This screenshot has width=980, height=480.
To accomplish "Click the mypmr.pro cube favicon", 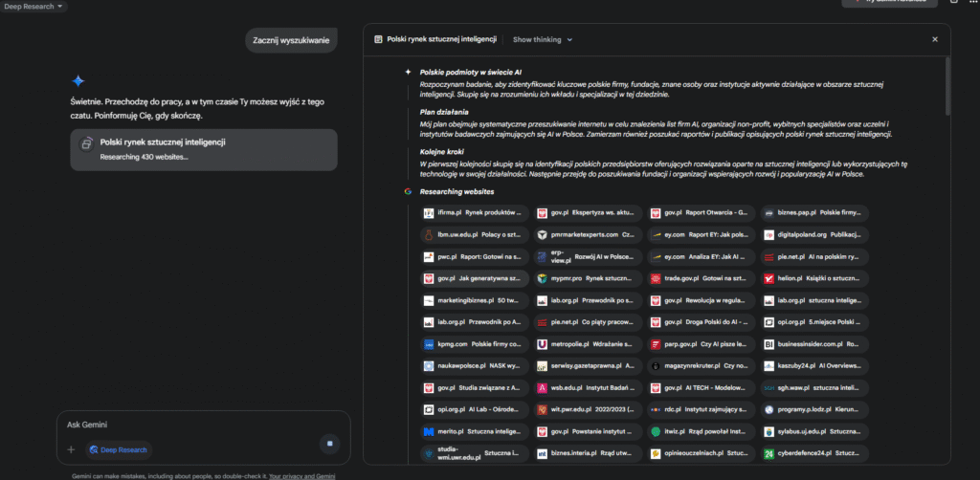I will [542, 278].
